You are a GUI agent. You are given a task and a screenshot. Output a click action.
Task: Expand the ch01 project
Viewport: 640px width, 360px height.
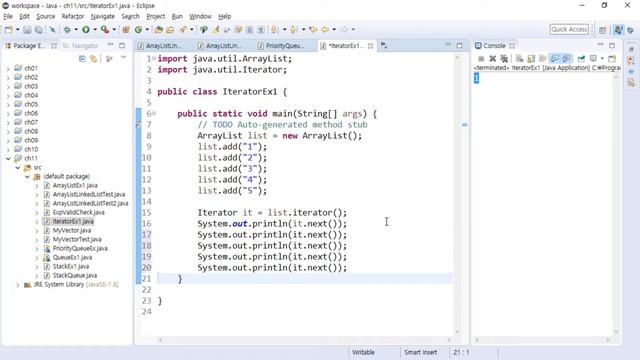(8, 69)
